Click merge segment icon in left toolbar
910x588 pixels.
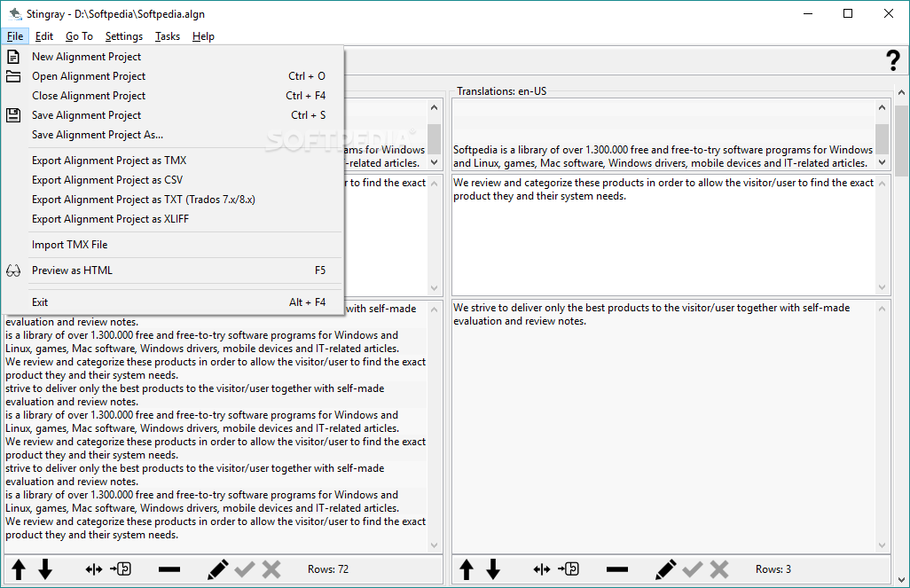[x=121, y=568]
